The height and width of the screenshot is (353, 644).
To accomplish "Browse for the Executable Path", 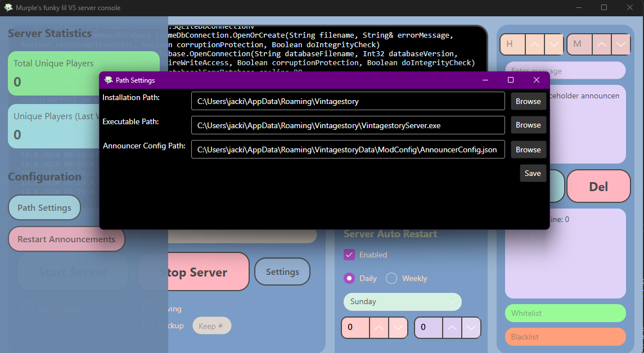I will point(528,125).
